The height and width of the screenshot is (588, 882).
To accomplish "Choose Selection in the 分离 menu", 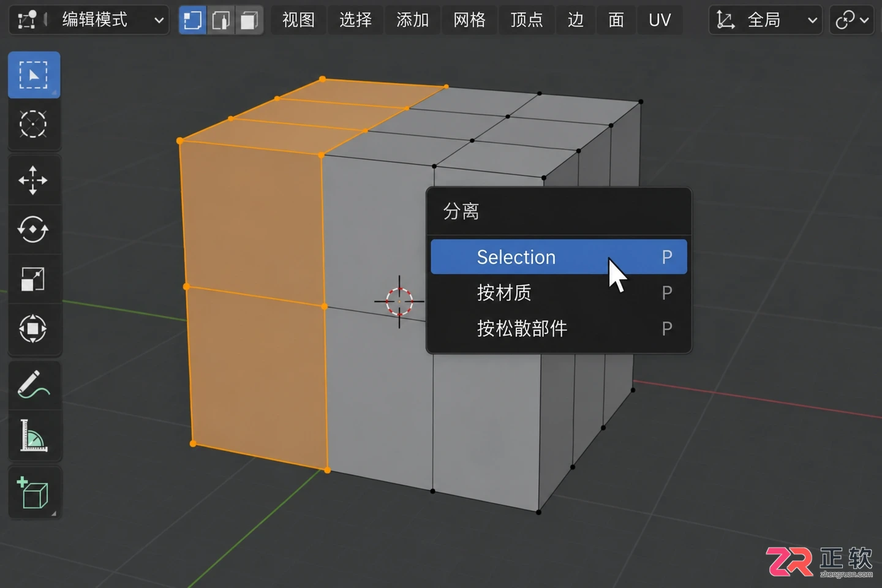I will (x=559, y=257).
